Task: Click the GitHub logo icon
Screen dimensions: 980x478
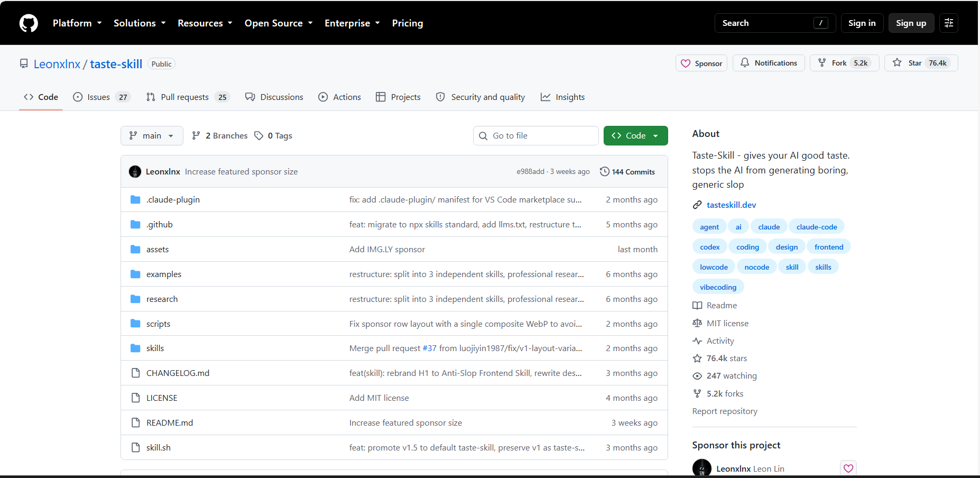Action: [29, 23]
